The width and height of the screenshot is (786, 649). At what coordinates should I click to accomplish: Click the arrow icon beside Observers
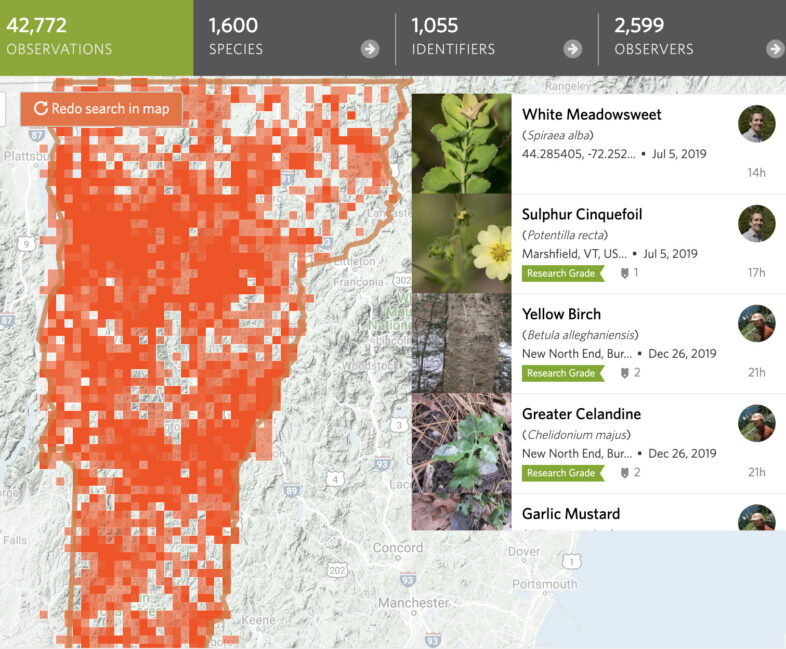(x=774, y=49)
